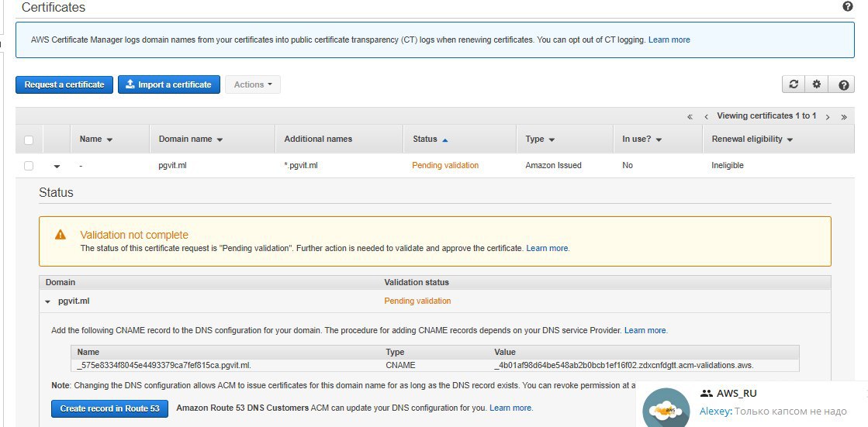Click the Viewing certificates 1 to 1 text

766,116
